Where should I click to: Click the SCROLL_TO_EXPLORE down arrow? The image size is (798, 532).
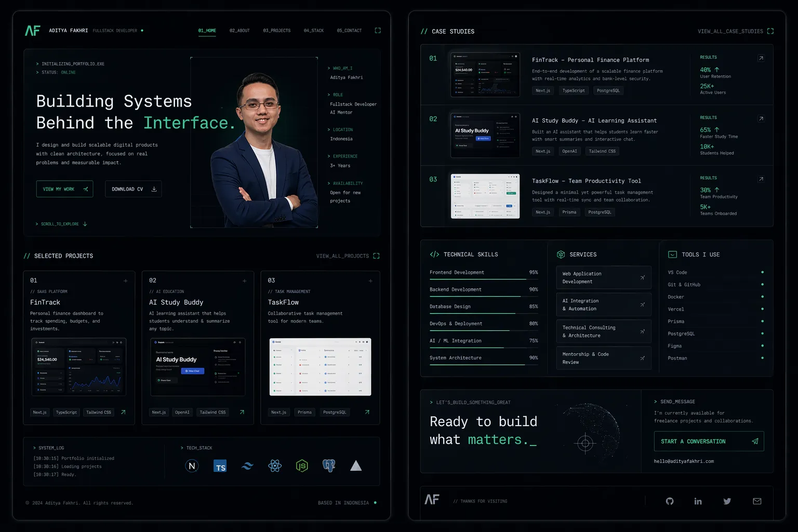click(x=85, y=224)
